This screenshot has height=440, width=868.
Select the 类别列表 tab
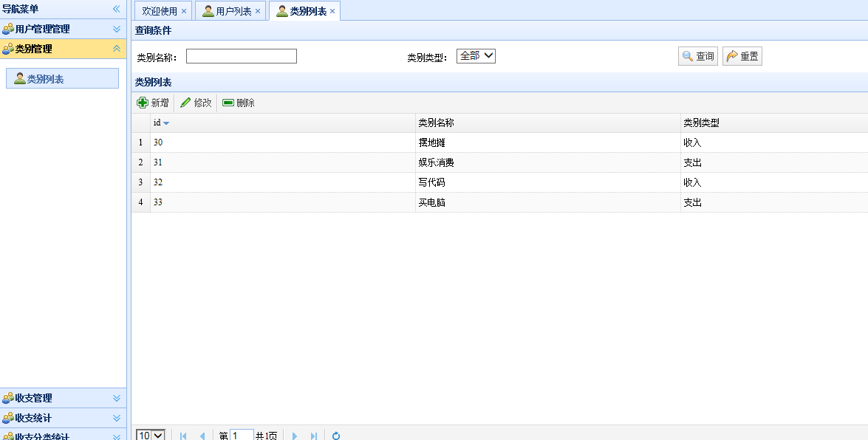(308, 11)
